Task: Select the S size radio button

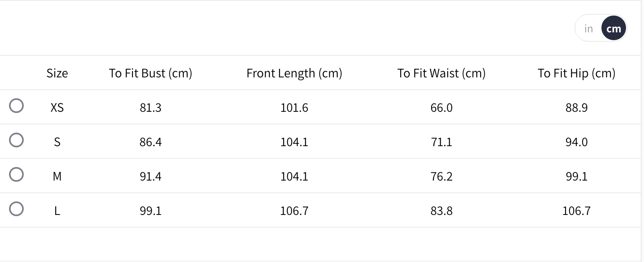Action: [16, 140]
